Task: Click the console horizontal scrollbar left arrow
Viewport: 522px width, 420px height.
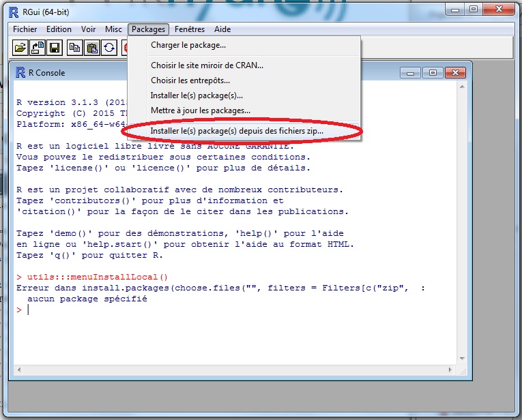Action: pos(19,370)
